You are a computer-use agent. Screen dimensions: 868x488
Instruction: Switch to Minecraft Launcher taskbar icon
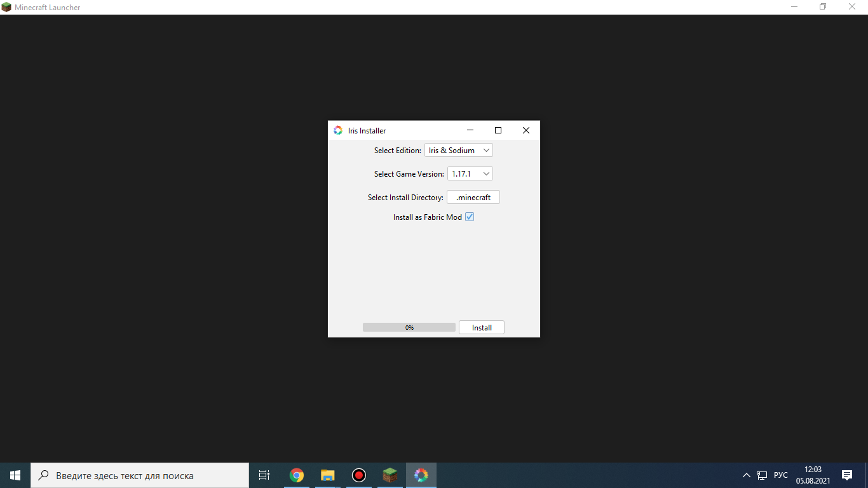pos(390,475)
